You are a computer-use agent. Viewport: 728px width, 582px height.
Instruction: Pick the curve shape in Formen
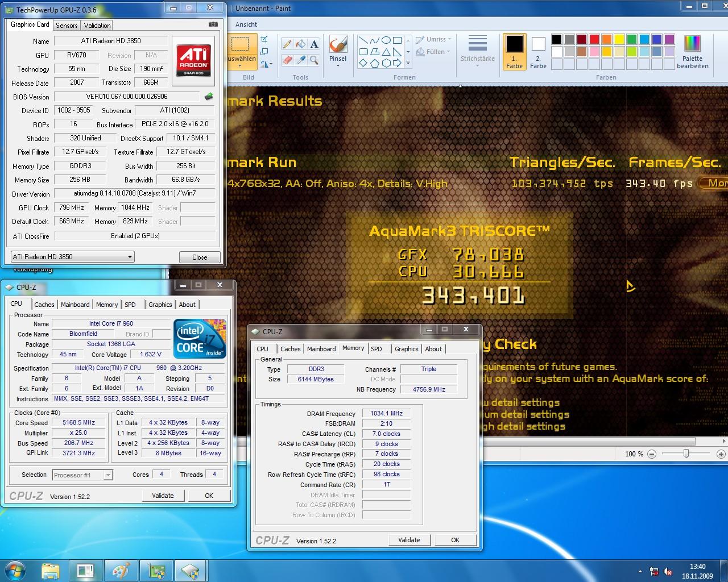[x=374, y=40]
